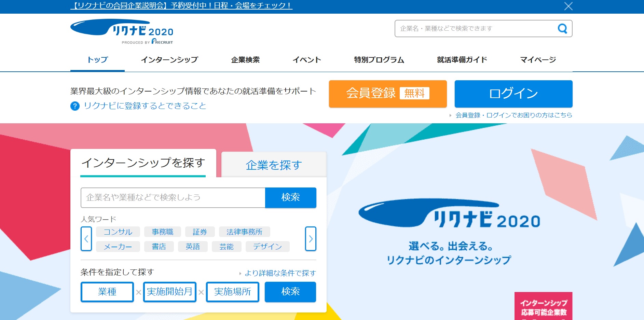Image resolution: width=644 pixels, height=320 pixels.
Task: Open the インターンシップ navigation menu item
Action: [x=169, y=60]
